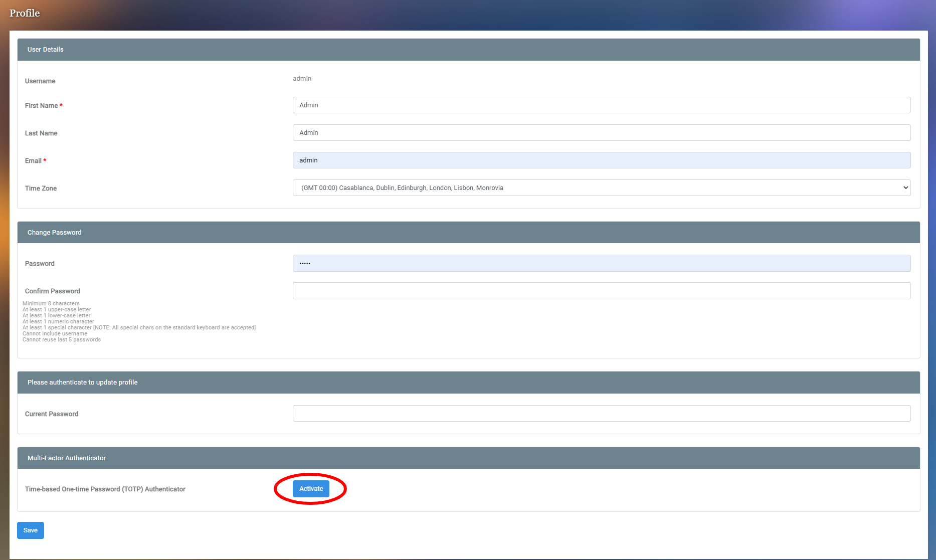The width and height of the screenshot is (936, 560).
Task: Click the Profile page title
Action: [x=25, y=13]
